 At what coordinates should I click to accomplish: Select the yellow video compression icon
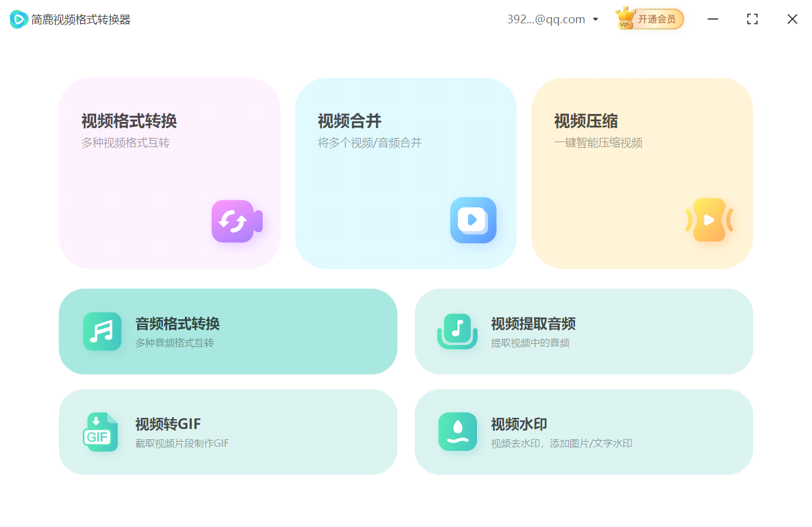click(x=710, y=221)
